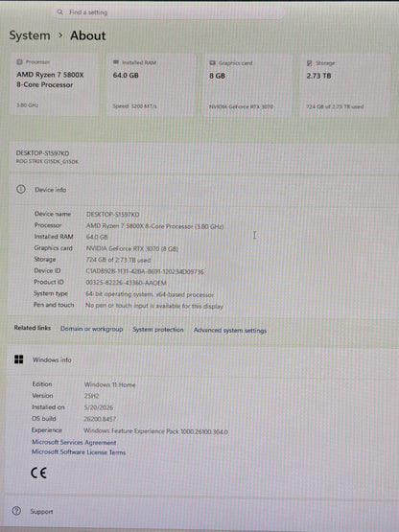Select the AMD Ryzen 7 5800X card text
Screen dimensions: 399x532
click(x=50, y=80)
